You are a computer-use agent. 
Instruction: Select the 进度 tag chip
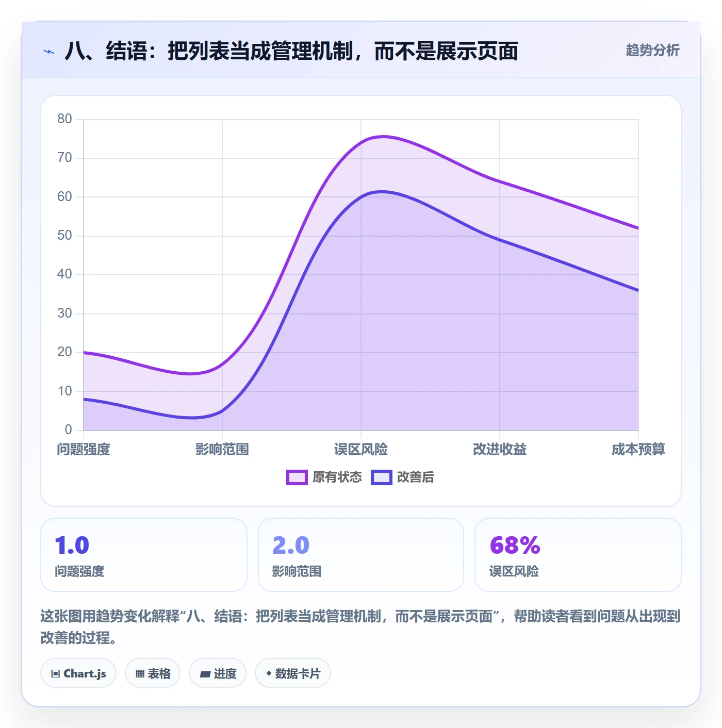pos(218,673)
